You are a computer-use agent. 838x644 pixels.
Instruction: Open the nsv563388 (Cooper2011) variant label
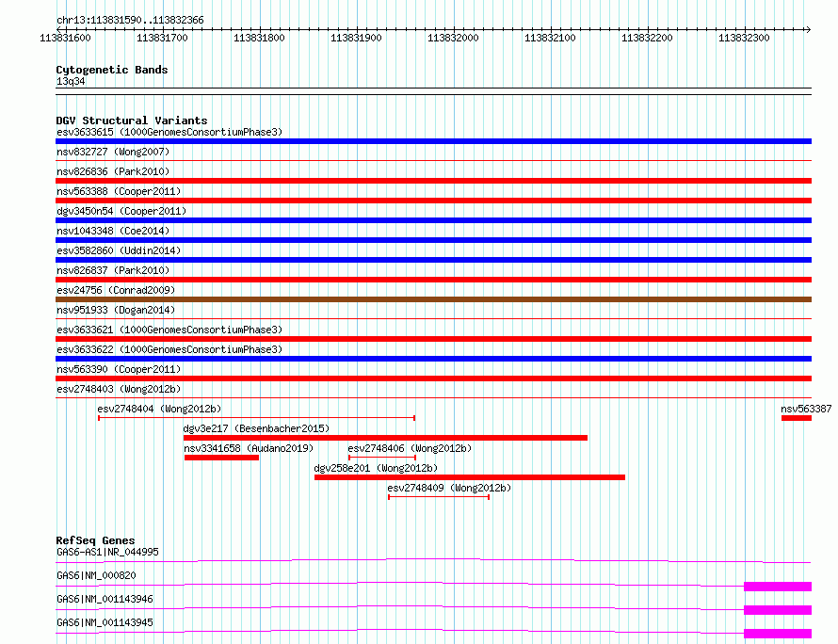[119, 191]
